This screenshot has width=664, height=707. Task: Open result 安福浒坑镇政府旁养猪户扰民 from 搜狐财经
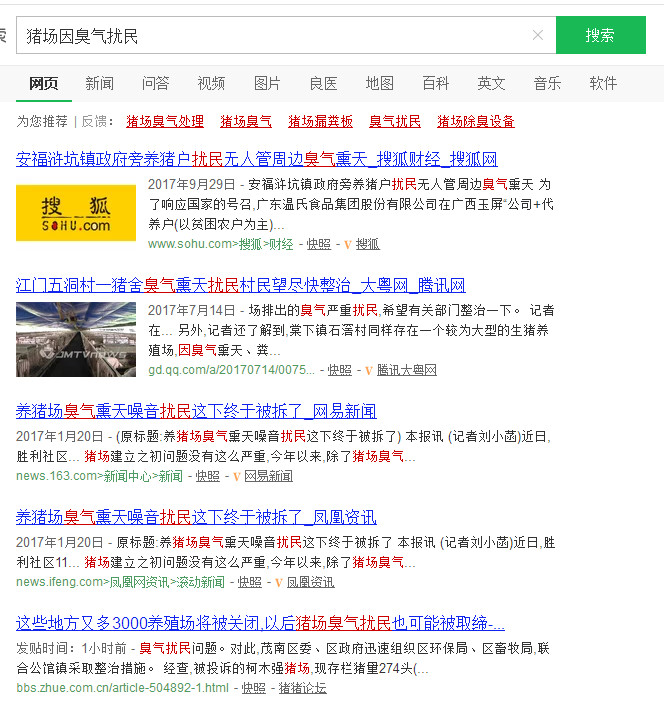pyautogui.click(x=256, y=159)
